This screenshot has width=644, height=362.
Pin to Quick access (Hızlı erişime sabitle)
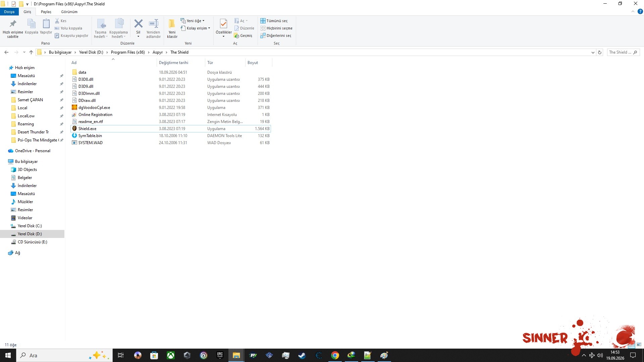13,28
